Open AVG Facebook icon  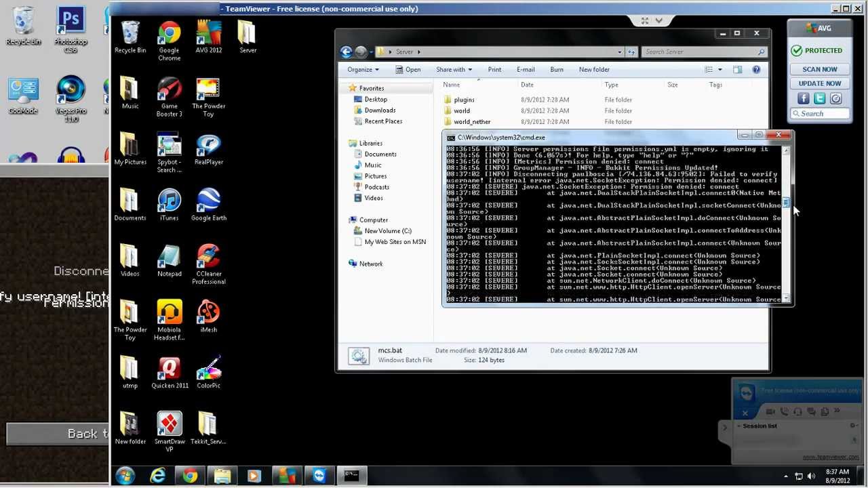pyautogui.click(x=804, y=98)
